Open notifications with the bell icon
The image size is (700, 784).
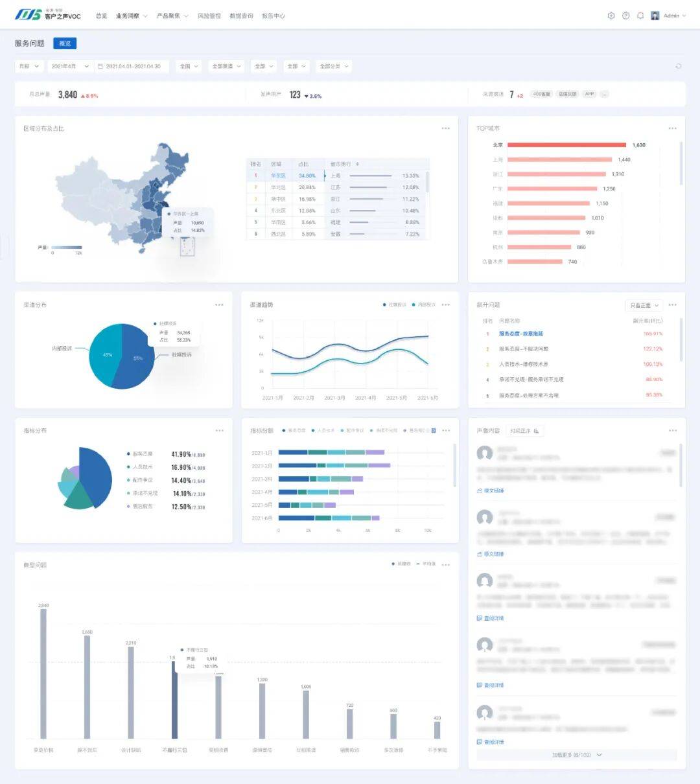click(640, 16)
